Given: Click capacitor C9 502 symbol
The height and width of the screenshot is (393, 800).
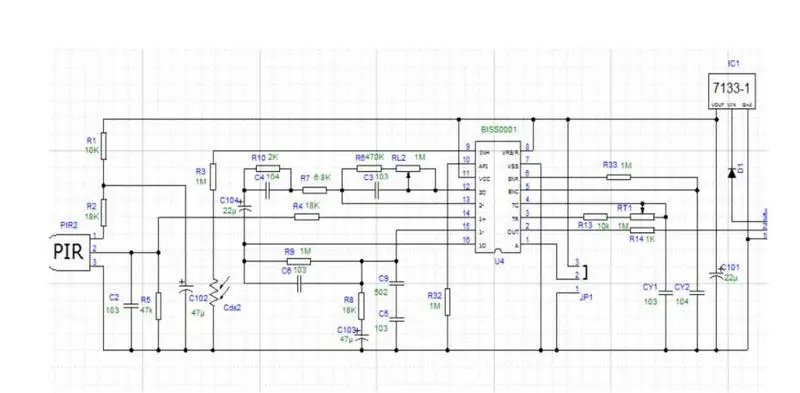Looking at the screenshot, I should (x=396, y=284).
